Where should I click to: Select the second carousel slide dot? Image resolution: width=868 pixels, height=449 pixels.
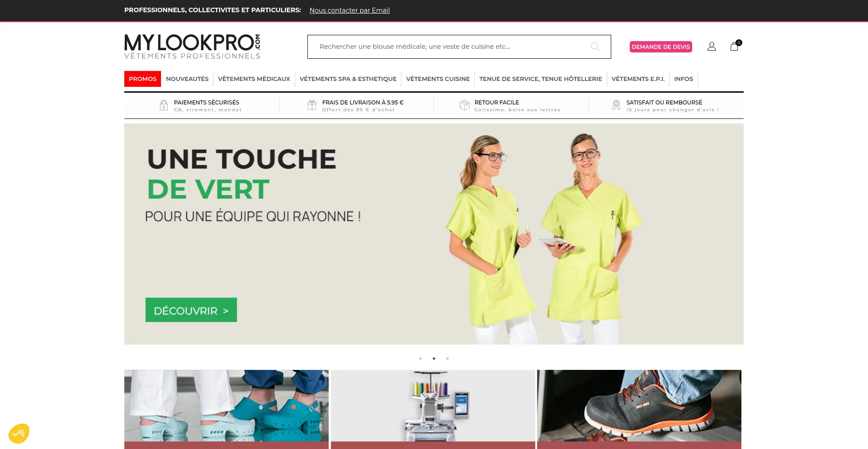tap(434, 359)
